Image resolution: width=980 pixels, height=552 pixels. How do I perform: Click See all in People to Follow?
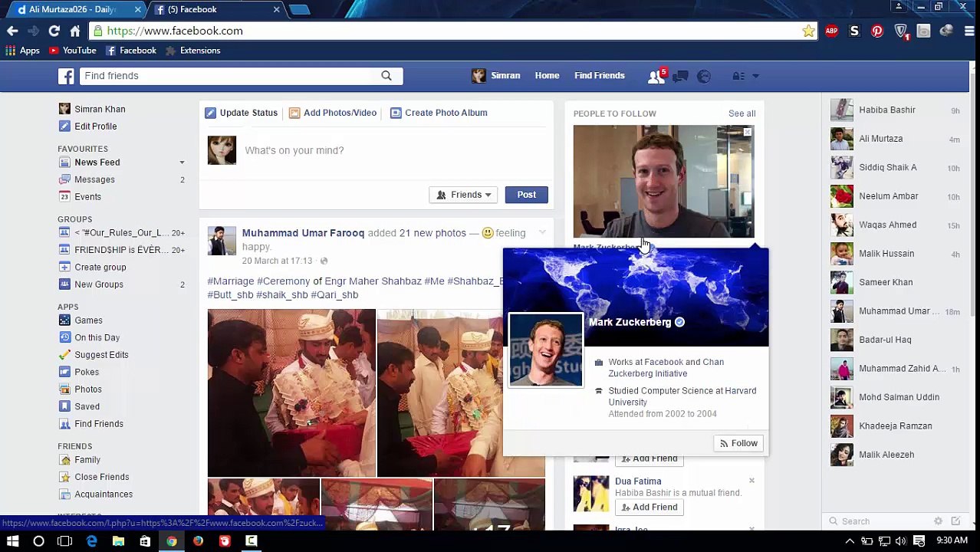pos(742,113)
